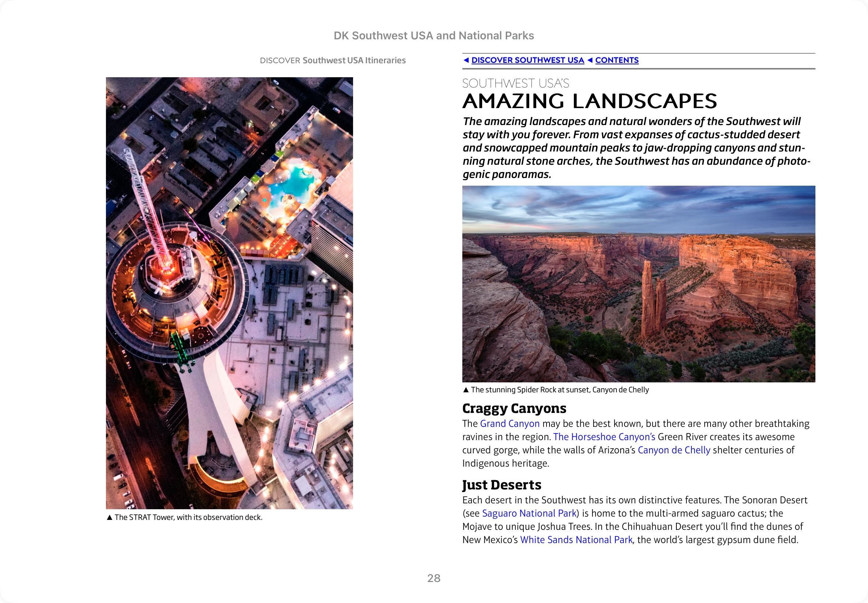This screenshot has width=868, height=603.
Task: Click the Just Deserts heading
Action: (501, 485)
